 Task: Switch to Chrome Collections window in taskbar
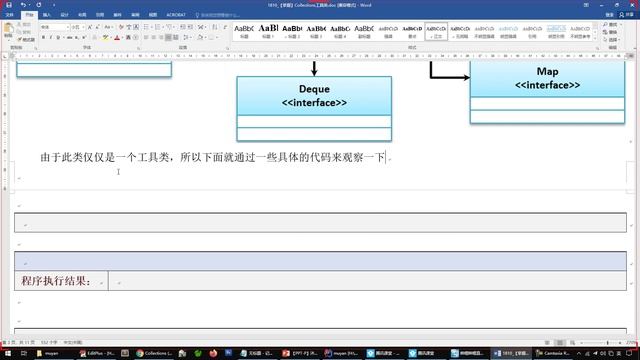coord(154,353)
